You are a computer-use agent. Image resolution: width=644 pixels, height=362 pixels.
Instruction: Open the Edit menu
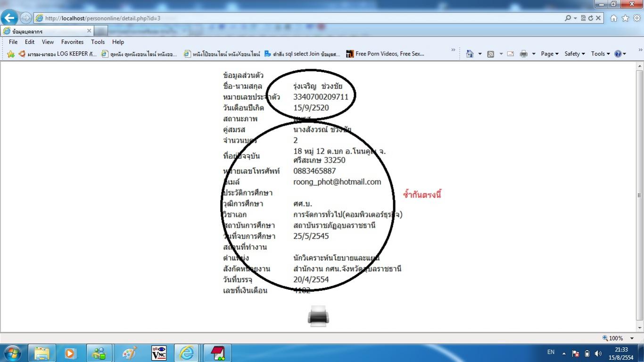click(x=30, y=42)
